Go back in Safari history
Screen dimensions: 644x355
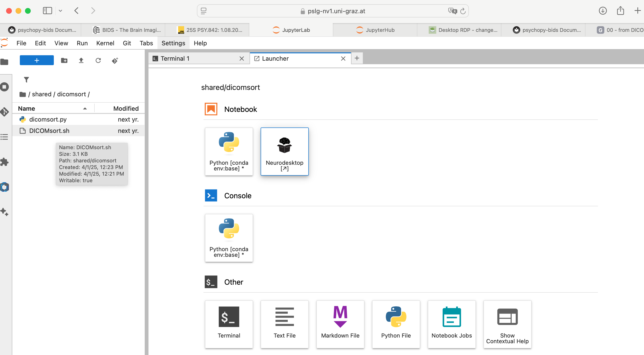76,11
